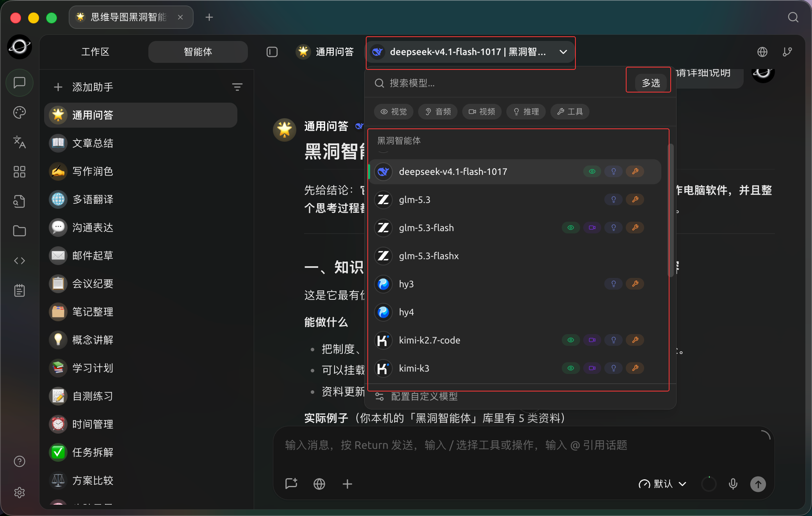This screenshot has width=812, height=516.
Task: Open the files folder sidebar icon
Action: point(20,231)
